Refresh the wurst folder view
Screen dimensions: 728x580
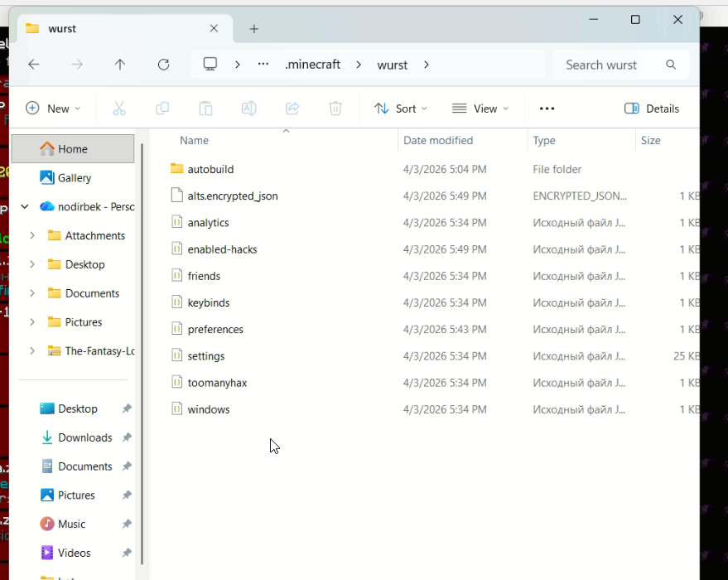point(163,65)
